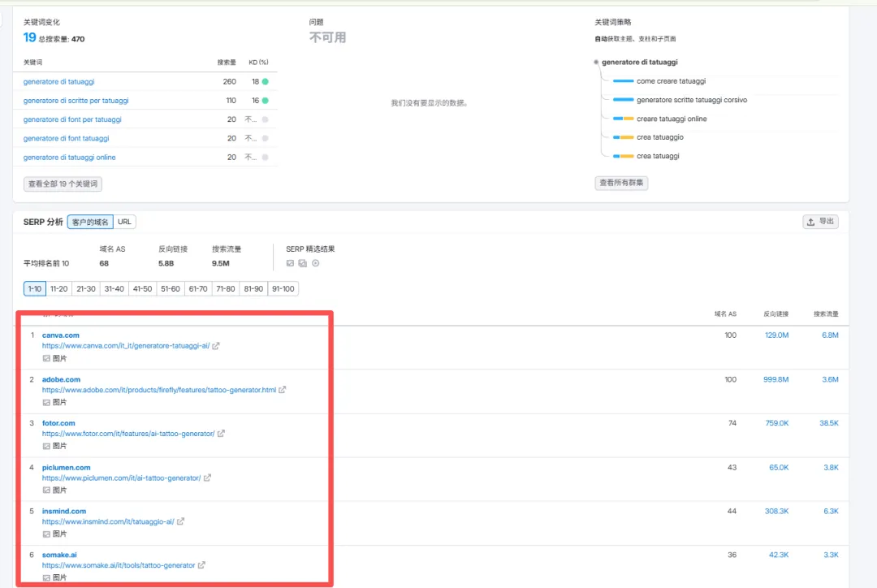Click 查看全部 19 个关键词 button

pyautogui.click(x=63, y=184)
